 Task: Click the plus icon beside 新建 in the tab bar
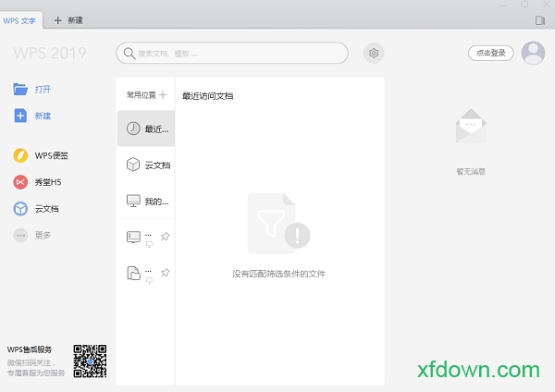coord(57,20)
